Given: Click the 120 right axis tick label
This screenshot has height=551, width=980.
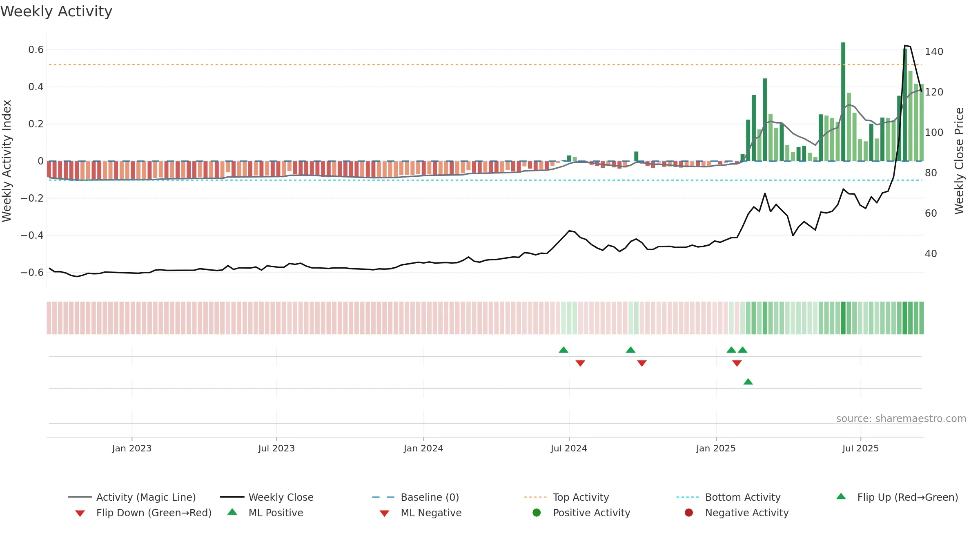Looking at the screenshot, I should [934, 92].
